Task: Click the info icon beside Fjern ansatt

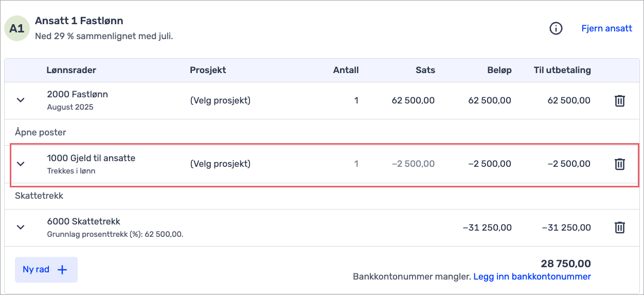Action: pyautogui.click(x=556, y=29)
